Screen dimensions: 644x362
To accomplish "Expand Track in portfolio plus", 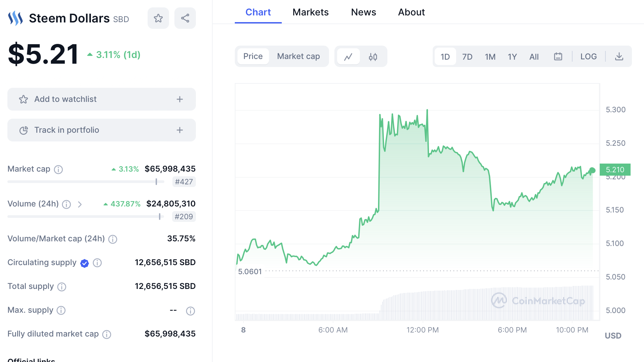I will [180, 130].
